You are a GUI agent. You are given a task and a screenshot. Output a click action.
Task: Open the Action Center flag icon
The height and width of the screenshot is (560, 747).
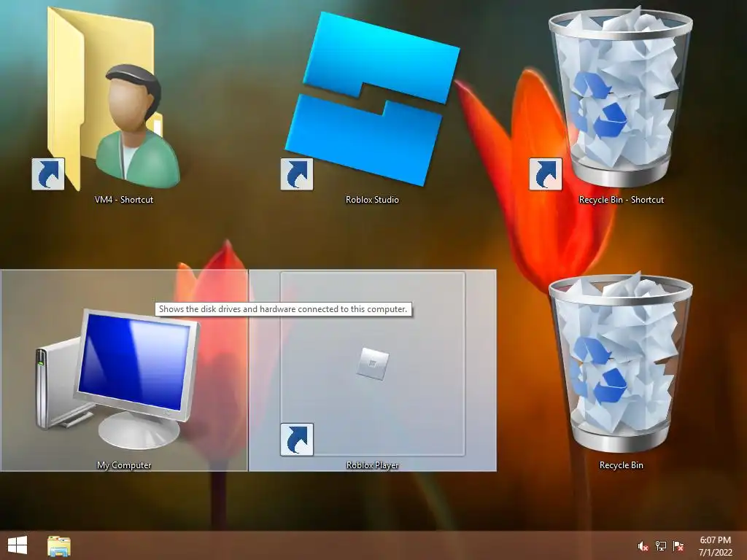pyautogui.click(x=678, y=546)
